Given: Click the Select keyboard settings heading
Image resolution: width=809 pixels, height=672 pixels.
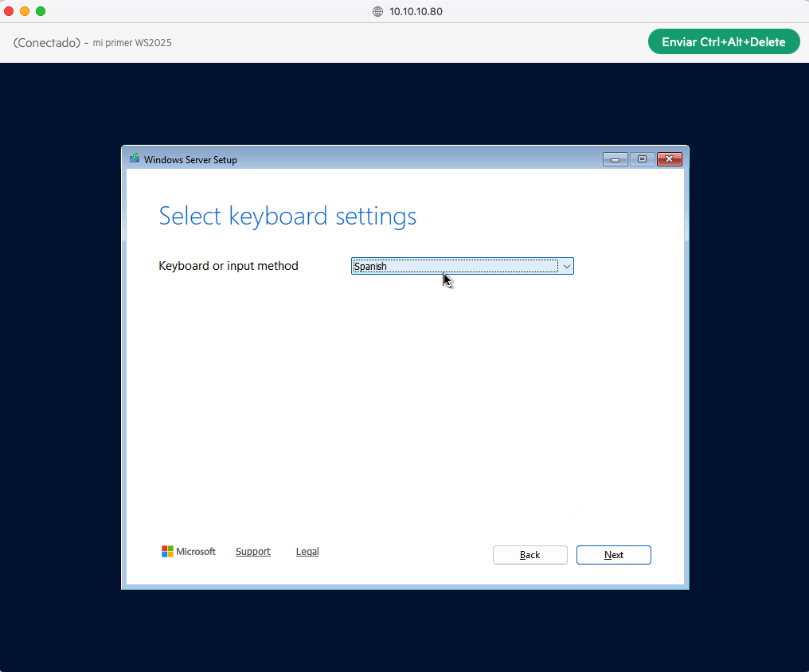Looking at the screenshot, I should point(287,216).
